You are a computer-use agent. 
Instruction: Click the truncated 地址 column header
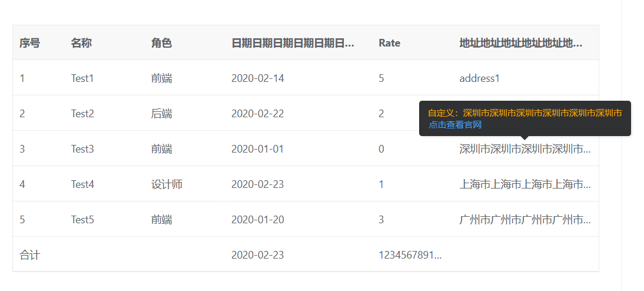[x=520, y=43]
